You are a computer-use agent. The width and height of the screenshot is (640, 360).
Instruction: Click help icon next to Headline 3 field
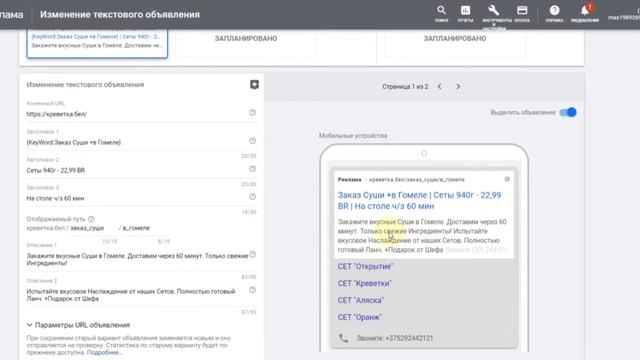(253, 197)
